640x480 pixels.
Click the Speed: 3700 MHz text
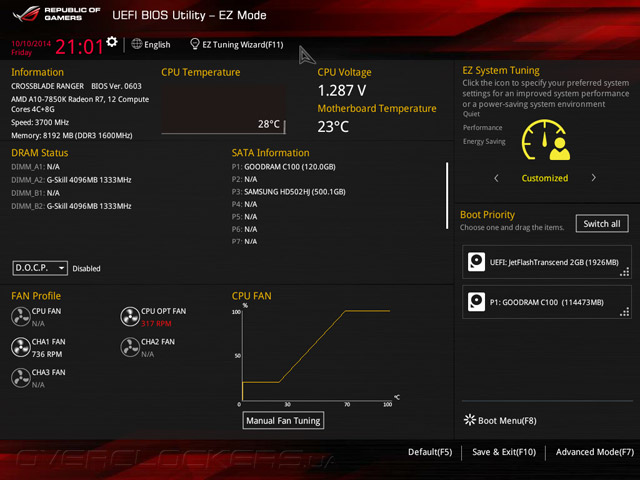40,122
